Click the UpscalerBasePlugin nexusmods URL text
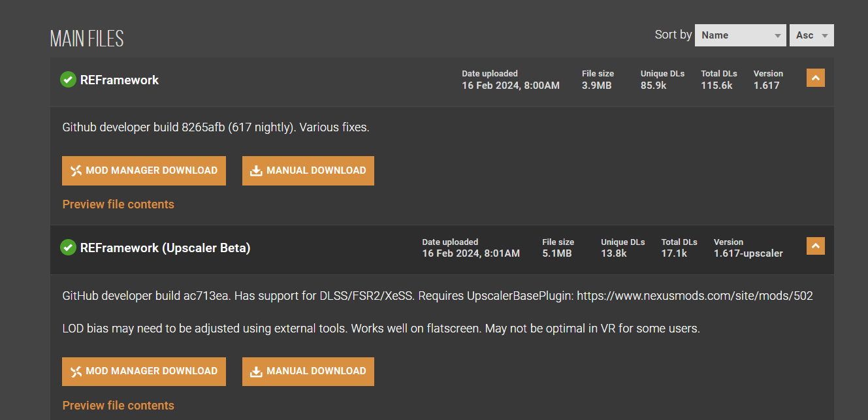The height and width of the screenshot is (420, 868). [x=695, y=296]
